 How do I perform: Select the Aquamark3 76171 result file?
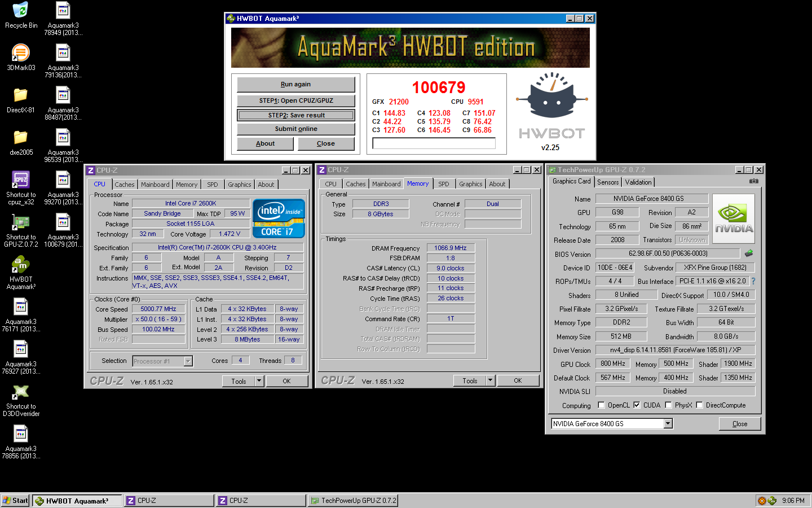pos(21,316)
